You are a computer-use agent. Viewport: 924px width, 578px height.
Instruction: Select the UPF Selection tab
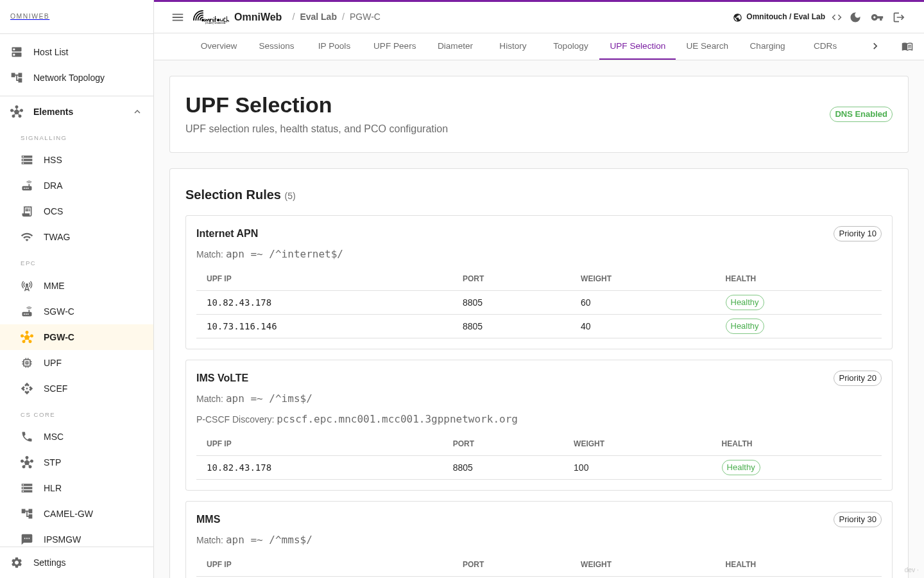(637, 46)
